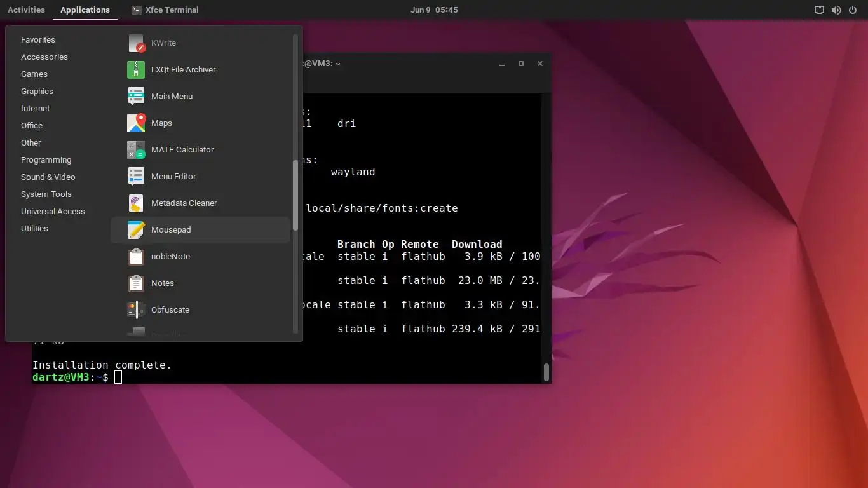Viewport: 868px width, 488px height.
Task: Select the Office category
Action: 32,126
